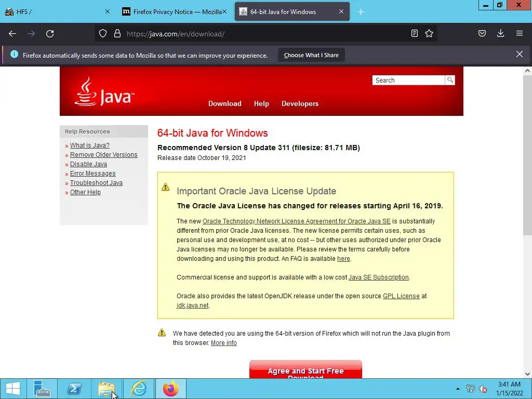Click the Java logo in the header

click(104, 91)
